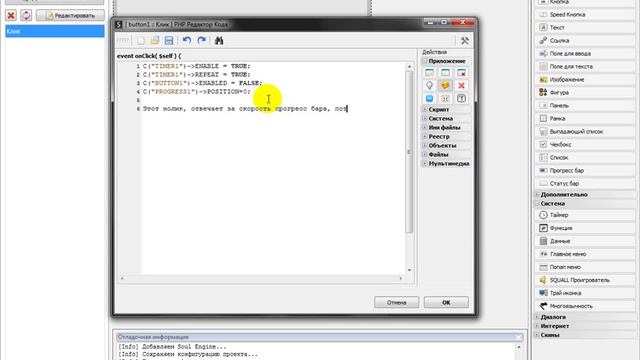Place cursor on the TIMER1 ENABLE line
This screenshot has width=640, height=360.
(x=197, y=66)
